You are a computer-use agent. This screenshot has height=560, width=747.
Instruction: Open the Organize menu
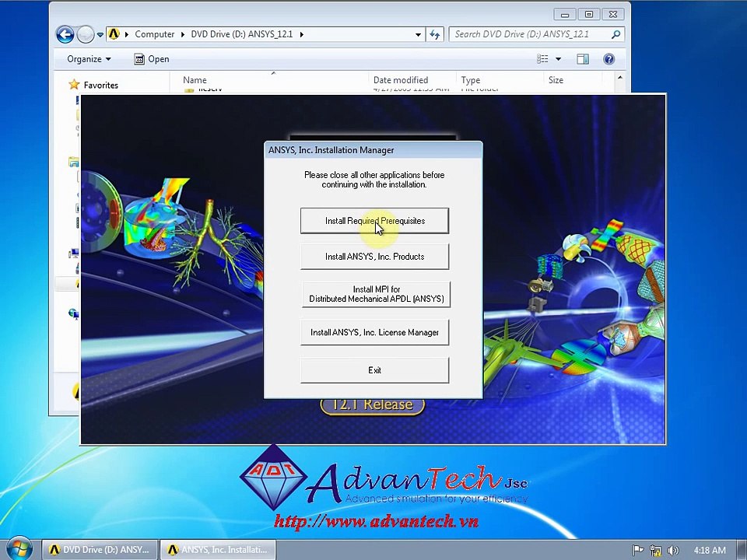coord(89,59)
